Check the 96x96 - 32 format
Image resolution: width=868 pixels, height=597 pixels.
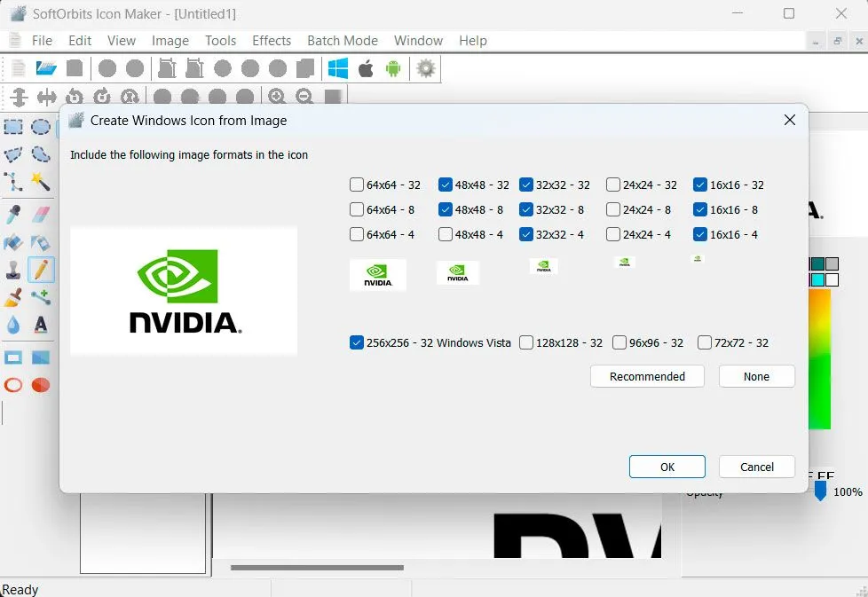619,343
